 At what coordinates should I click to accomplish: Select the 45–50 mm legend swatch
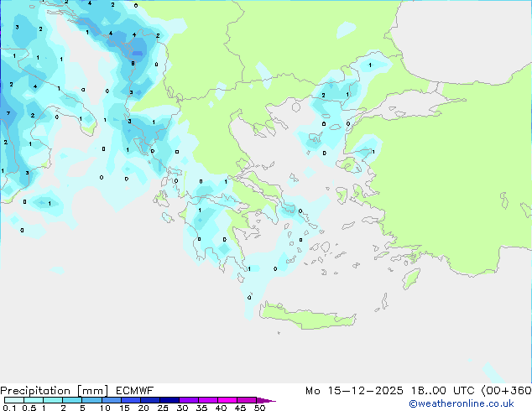[x=247, y=400]
